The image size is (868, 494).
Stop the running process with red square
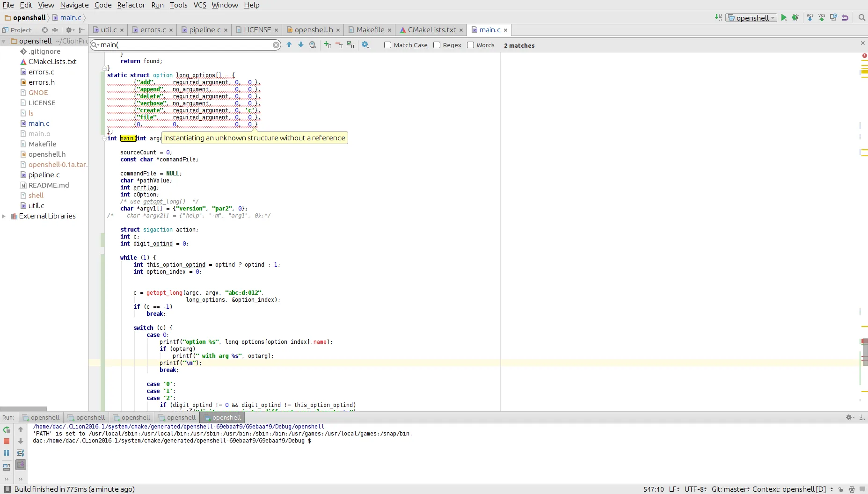coord(7,441)
